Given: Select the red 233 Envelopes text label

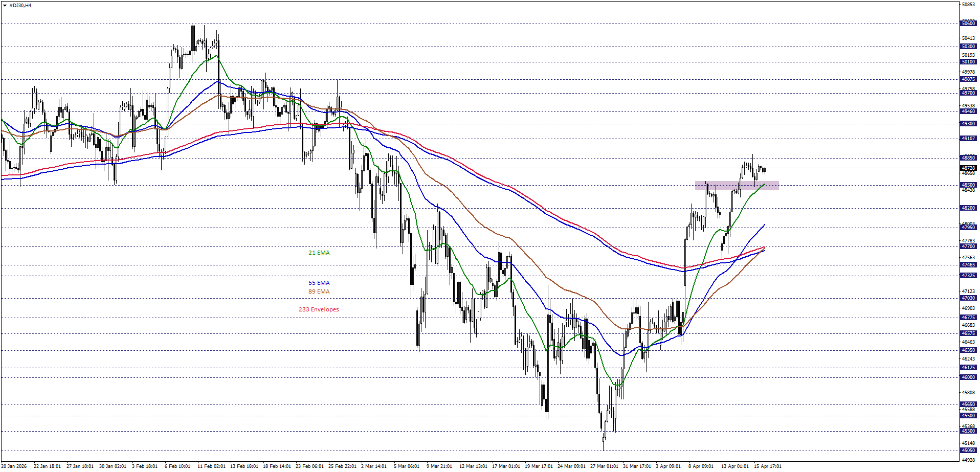Looking at the screenshot, I should (x=319, y=309).
